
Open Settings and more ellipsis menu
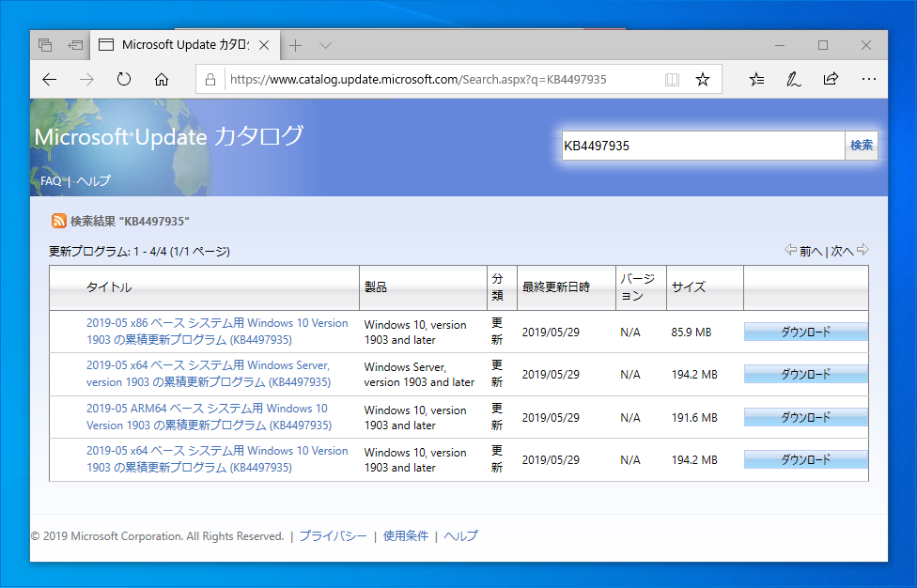pyautogui.click(x=868, y=80)
